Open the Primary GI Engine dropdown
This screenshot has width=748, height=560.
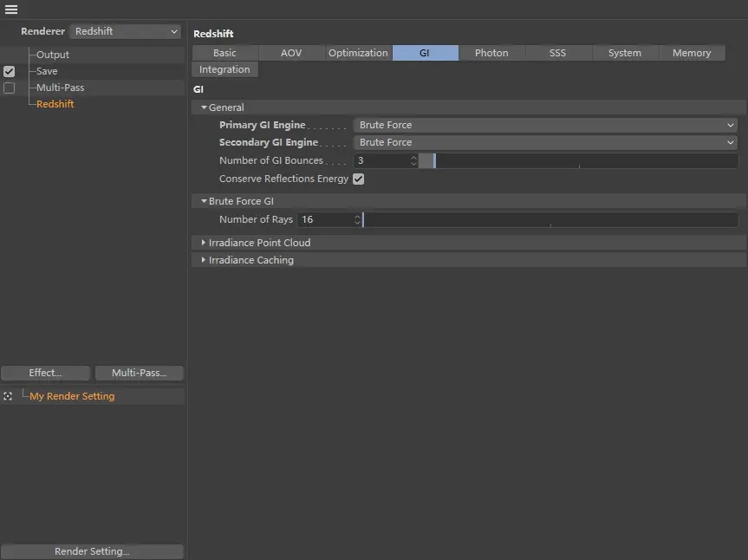(546, 124)
